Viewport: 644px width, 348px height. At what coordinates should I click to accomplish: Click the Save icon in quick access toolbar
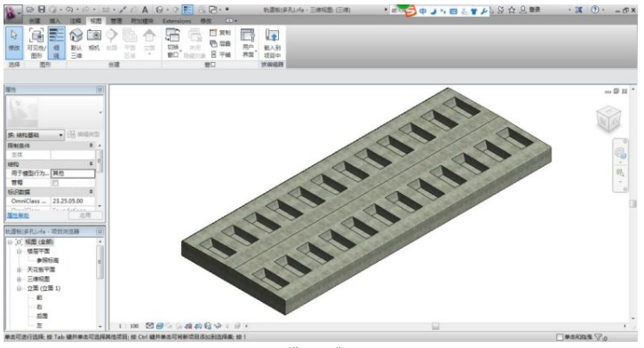42,9
